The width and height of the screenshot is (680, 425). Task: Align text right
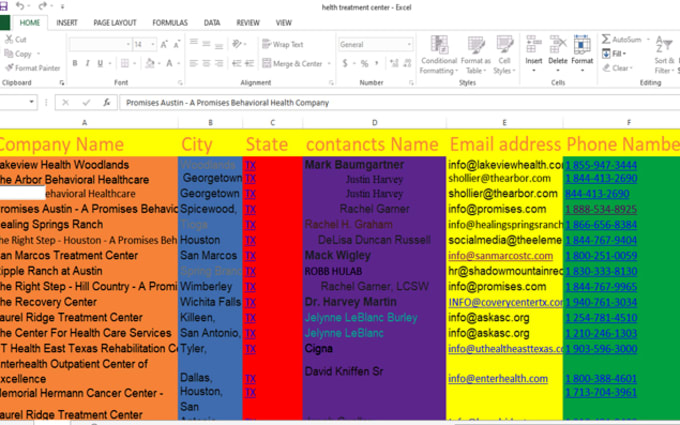click(219, 64)
